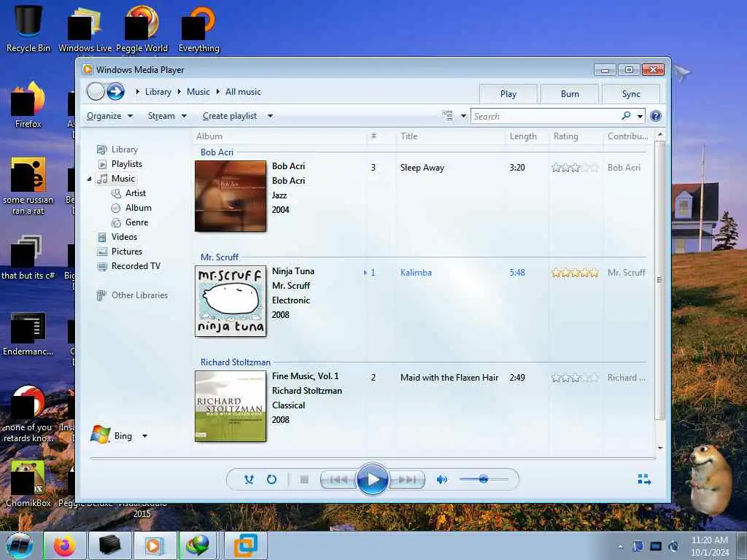Click Music in the breadcrumb
Image resolution: width=747 pixels, height=560 pixels.
click(198, 92)
